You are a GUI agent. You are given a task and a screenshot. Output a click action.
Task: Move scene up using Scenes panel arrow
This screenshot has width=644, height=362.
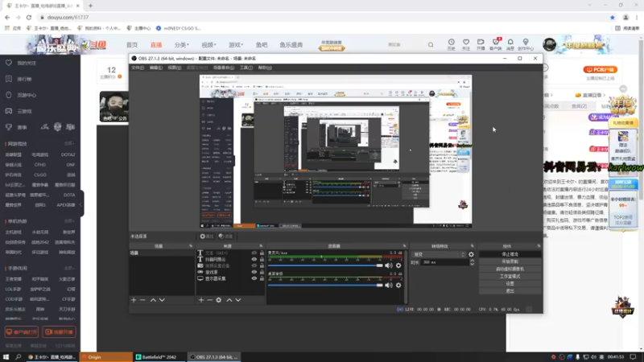153,300
